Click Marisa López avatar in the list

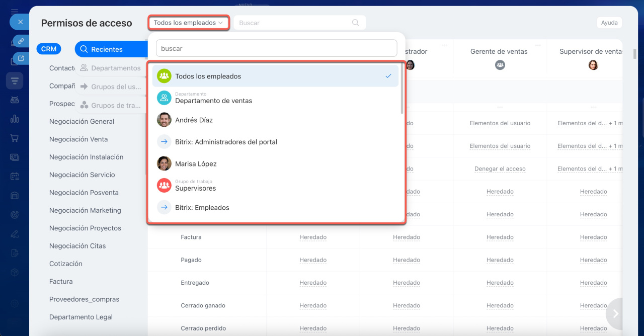(x=164, y=163)
